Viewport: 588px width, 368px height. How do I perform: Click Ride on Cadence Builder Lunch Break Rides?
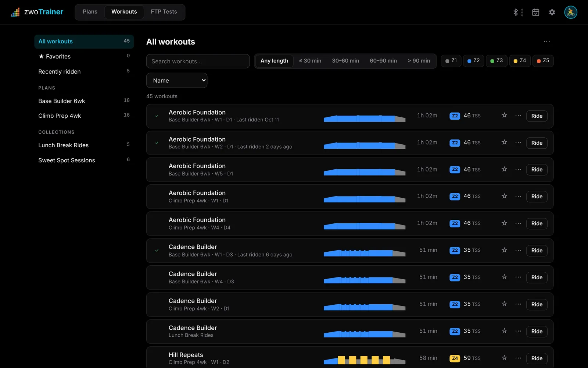(x=537, y=332)
